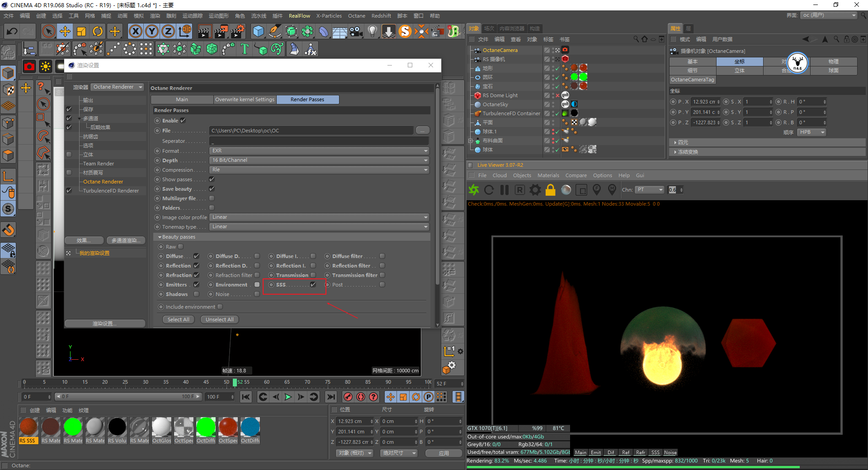This screenshot has height=470, width=868.
Task: Jump to the start of timeline
Action: click(x=246, y=397)
